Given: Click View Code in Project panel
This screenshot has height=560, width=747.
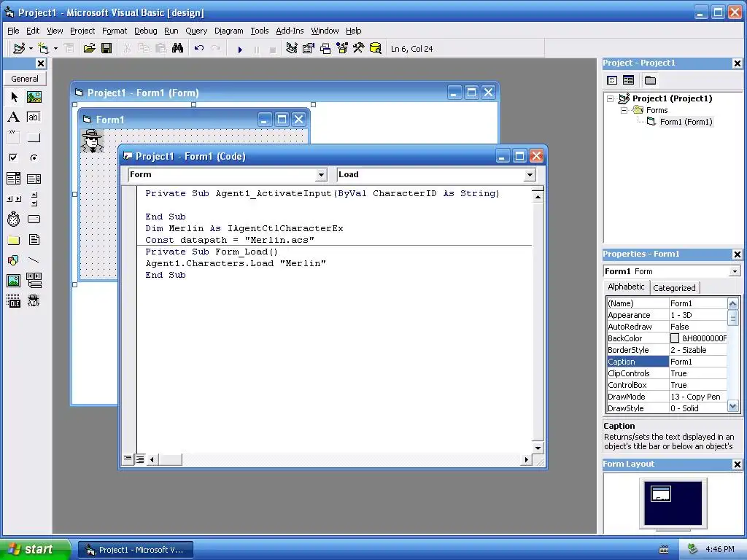Looking at the screenshot, I should pos(612,80).
